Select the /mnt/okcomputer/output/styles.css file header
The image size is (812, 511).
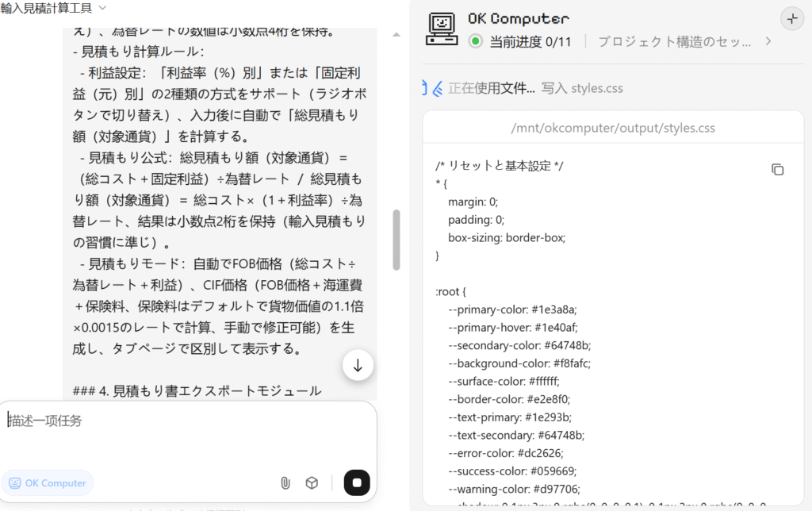613,128
